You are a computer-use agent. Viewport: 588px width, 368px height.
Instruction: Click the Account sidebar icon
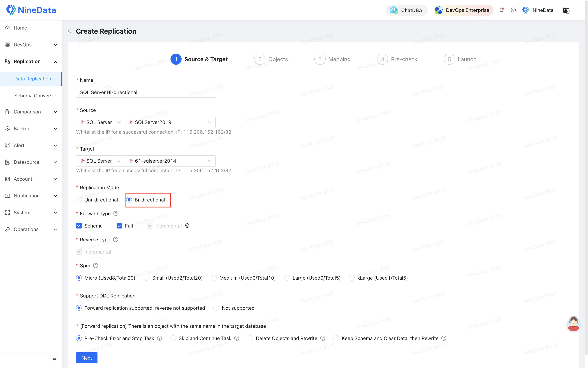coord(8,179)
